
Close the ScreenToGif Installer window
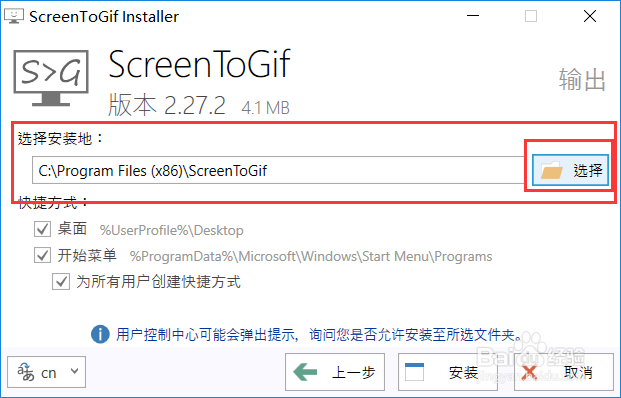tap(590, 16)
